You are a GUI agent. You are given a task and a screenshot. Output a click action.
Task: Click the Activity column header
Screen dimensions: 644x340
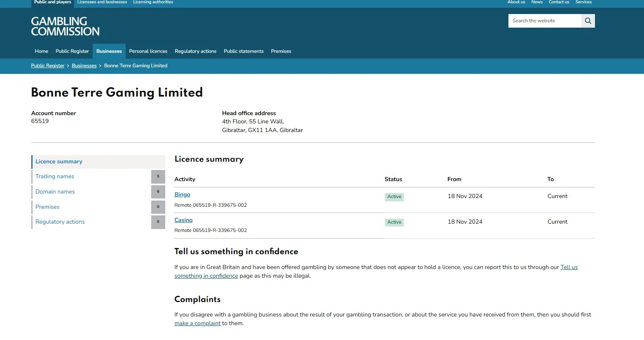(185, 179)
